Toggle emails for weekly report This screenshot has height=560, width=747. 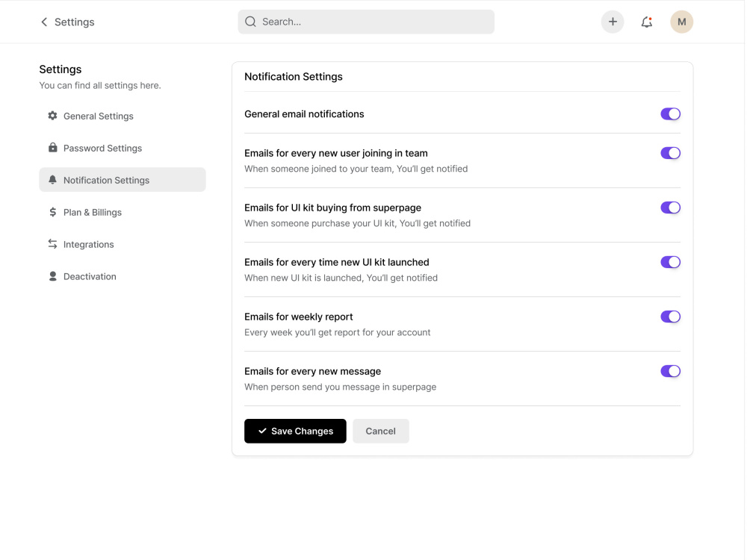(x=670, y=317)
